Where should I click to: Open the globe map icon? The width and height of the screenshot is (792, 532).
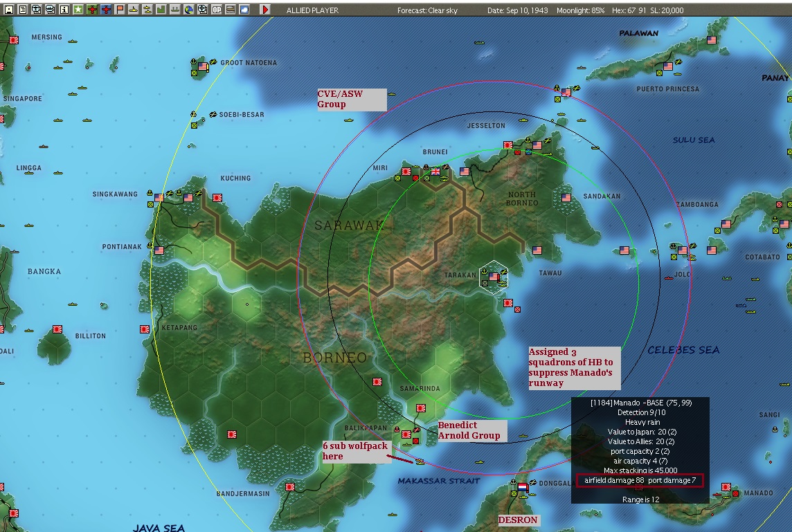click(x=189, y=10)
